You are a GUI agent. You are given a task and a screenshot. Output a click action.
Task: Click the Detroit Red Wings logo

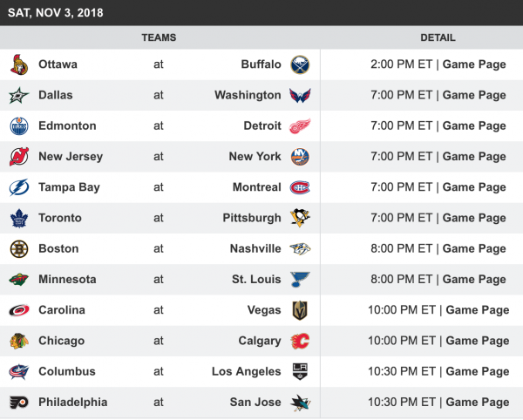click(300, 126)
